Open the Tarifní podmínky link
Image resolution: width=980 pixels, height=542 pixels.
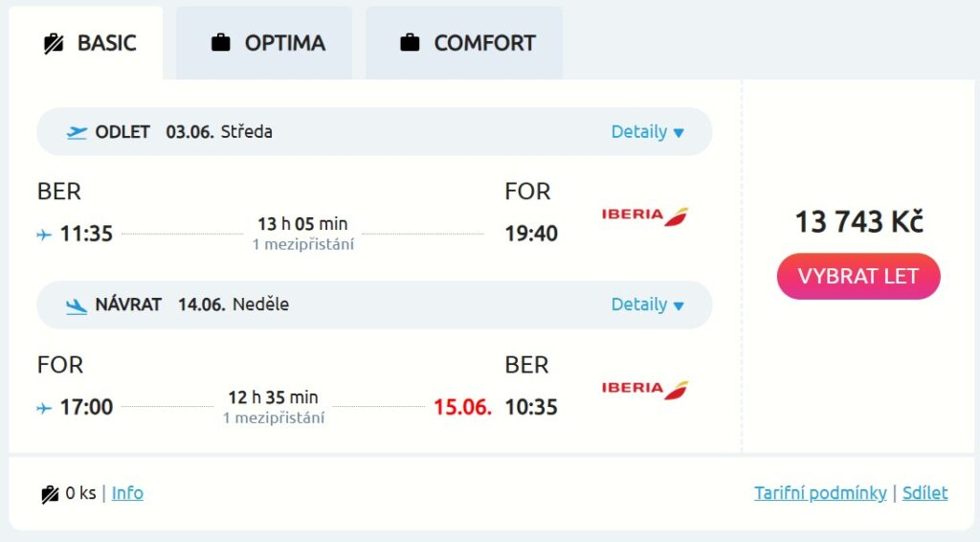[x=820, y=493]
